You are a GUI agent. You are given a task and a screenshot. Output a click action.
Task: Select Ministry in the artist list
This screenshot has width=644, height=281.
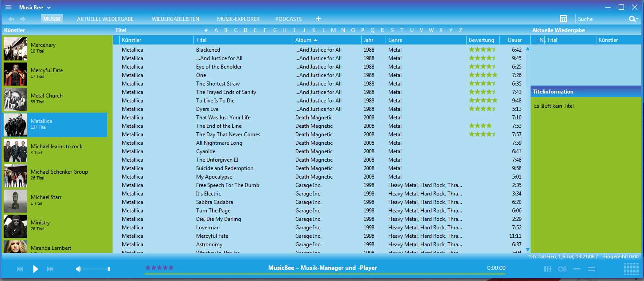(x=55, y=226)
